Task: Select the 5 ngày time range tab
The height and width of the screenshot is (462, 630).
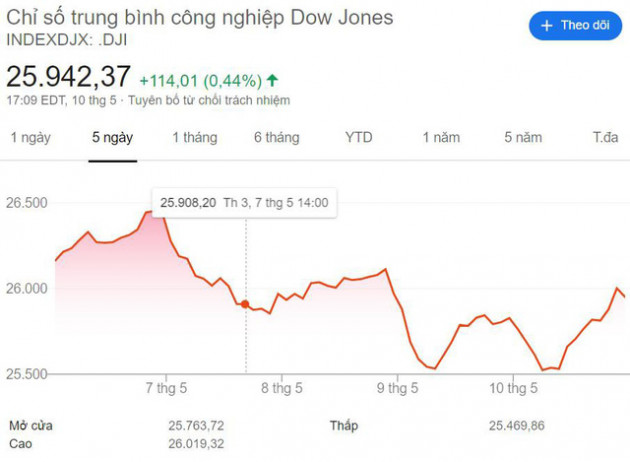Action: click(x=113, y=138)
